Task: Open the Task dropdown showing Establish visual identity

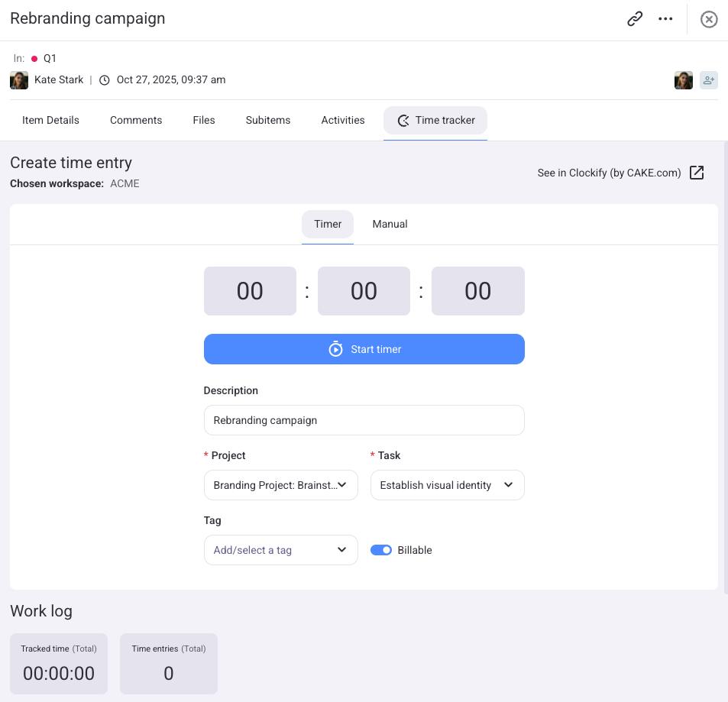Action: click(x=447, y=485)
